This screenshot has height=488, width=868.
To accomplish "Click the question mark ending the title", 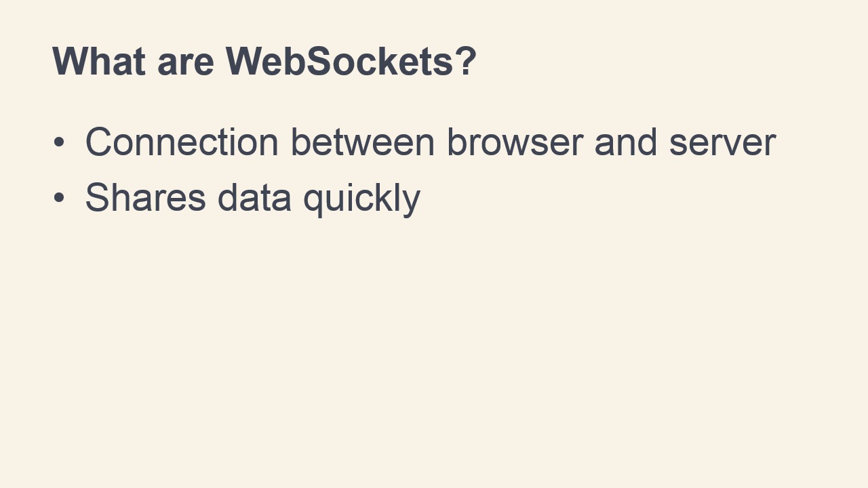I will (466, 61).
